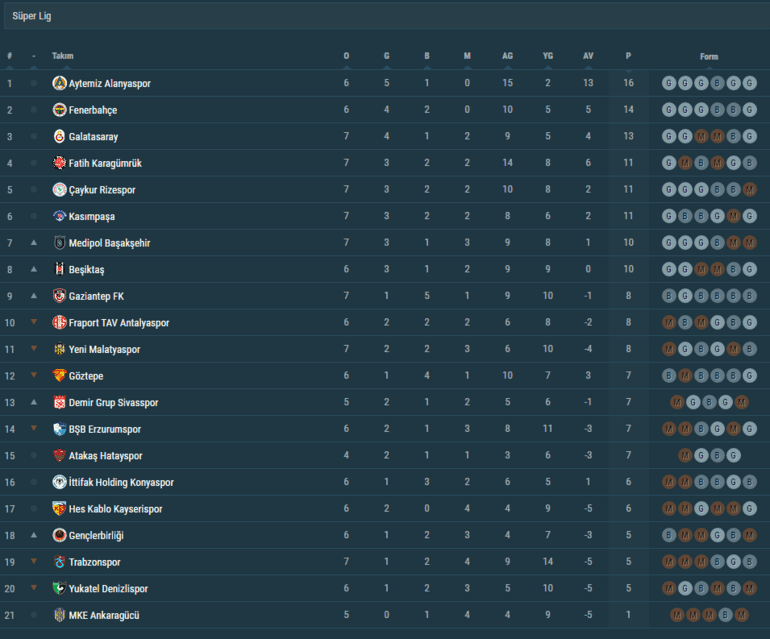This screenshot has width=770, height=639.
Task: Click the Form column header
Action: [709, 56]
